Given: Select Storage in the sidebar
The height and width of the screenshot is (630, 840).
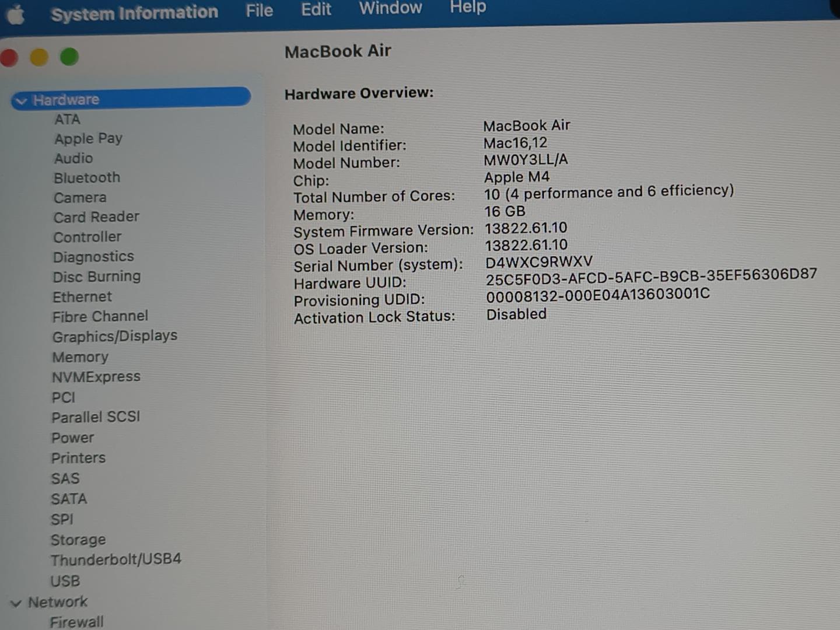Looking at the screenshot, I should tap(78, 540).
